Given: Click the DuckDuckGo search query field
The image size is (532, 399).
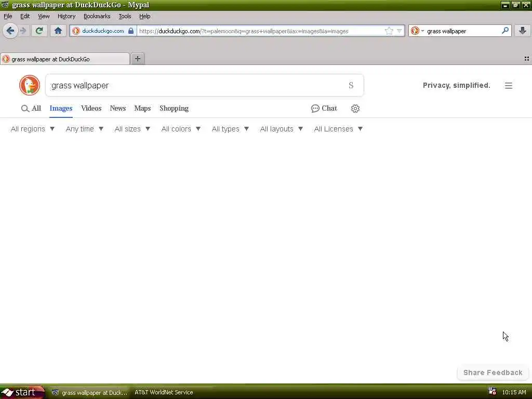Looking at the screenshot, I should [204, 85].
